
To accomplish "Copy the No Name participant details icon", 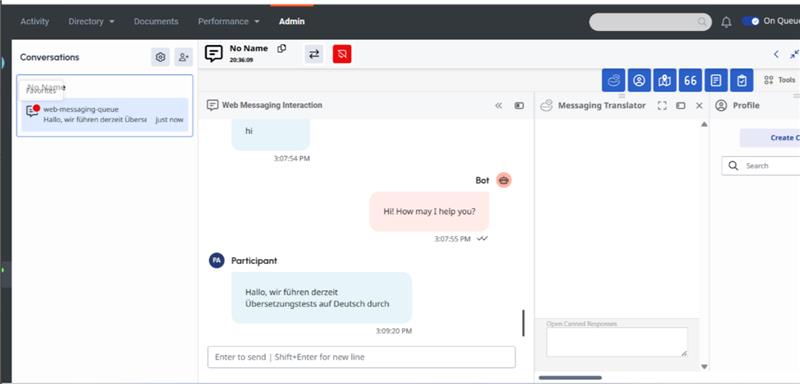I will (x=282, y=48).
